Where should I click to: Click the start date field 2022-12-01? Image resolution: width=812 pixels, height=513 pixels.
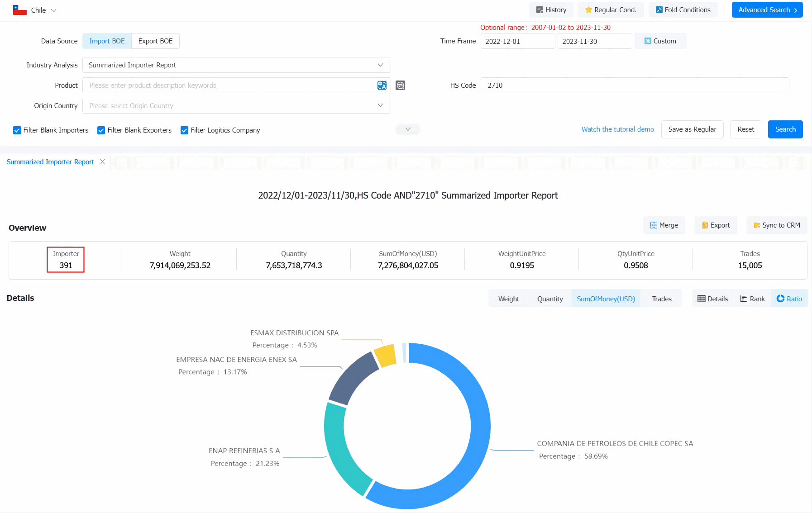click(518, 41)
